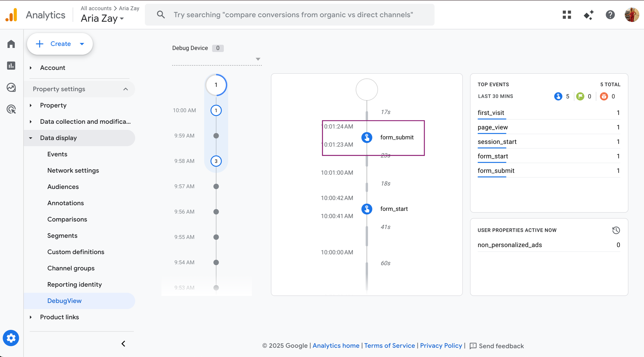The width and height of the screenshot is (644, 357).
Task: Click the form_start event icon in timeline
Action: [367, 209]
